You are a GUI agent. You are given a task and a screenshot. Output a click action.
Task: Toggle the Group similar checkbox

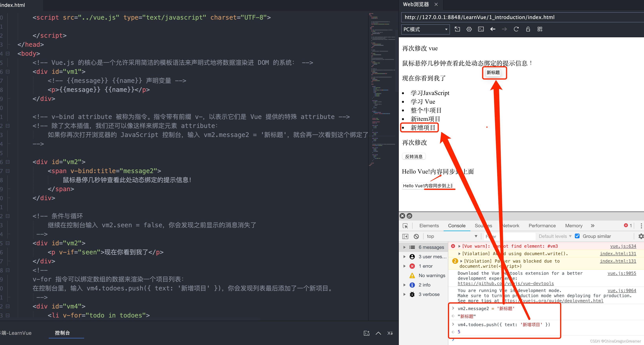(x=577, y=236)
